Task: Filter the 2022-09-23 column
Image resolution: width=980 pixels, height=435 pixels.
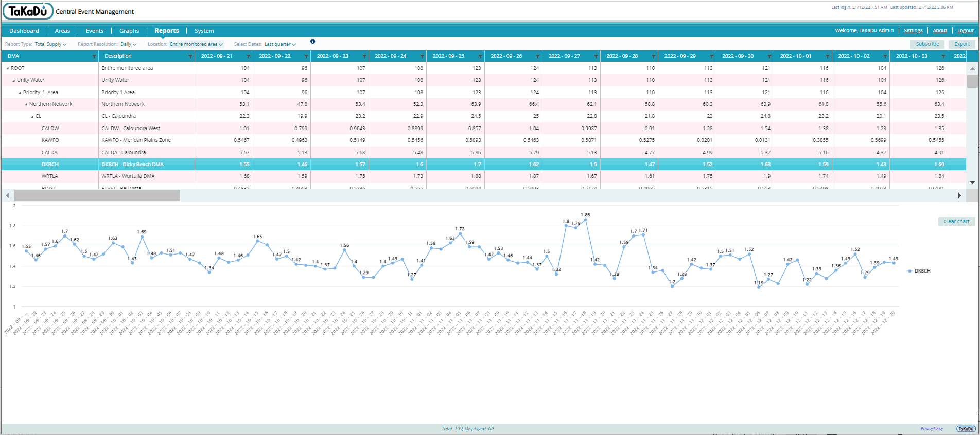Action: point(364,56)
